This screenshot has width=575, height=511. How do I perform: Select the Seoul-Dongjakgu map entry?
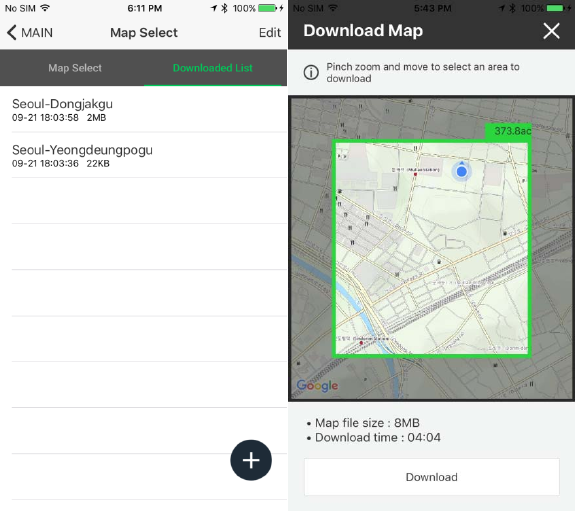[149, 109]
